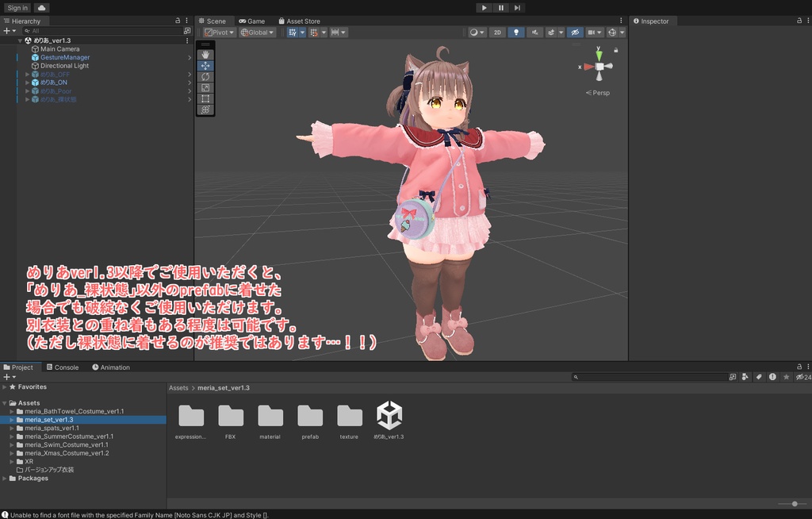Click the cloud collaboration icon beside Sign in
The image size is (812, 519).
click(x=40, y=7)
